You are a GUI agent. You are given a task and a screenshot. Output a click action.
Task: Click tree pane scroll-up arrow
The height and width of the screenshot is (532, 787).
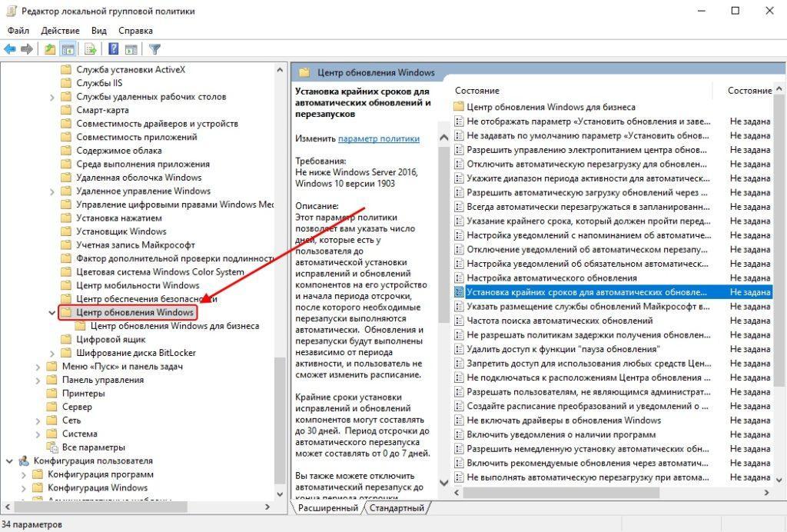tap(280, 70)
